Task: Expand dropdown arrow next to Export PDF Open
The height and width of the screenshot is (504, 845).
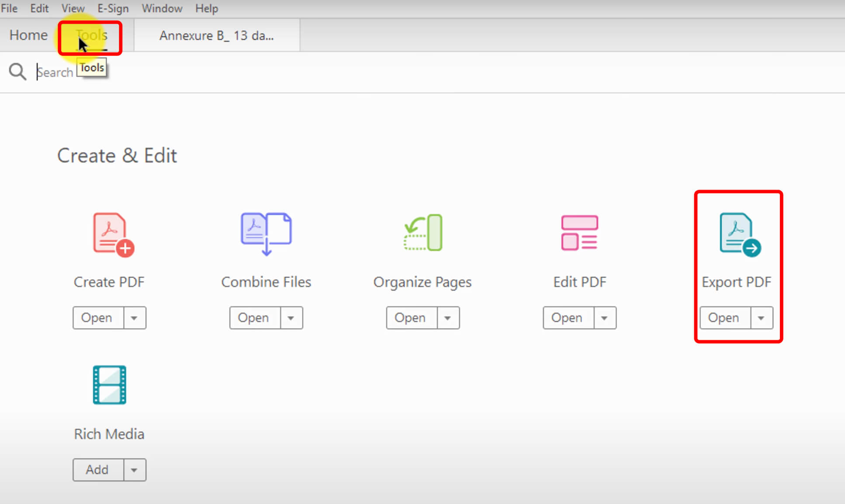Action: (762, 318)
